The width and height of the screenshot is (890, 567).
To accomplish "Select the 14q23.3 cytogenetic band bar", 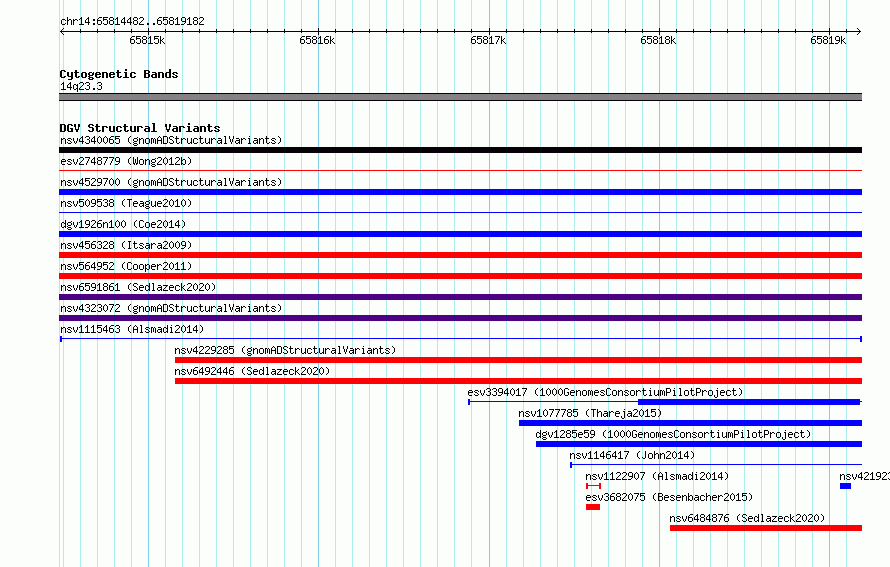I will click(460, 97).
